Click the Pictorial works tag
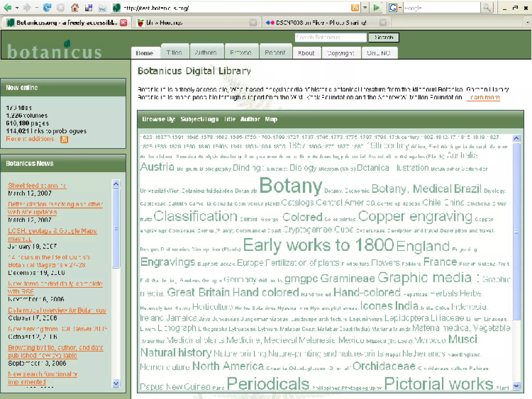Screen dimensions: 532x399 coord(438,383)
